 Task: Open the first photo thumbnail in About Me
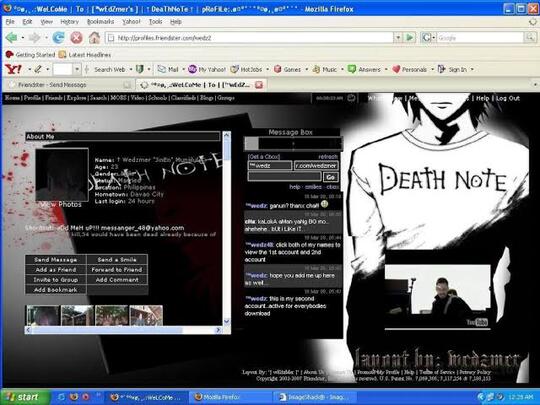click(x=43, y=315)
